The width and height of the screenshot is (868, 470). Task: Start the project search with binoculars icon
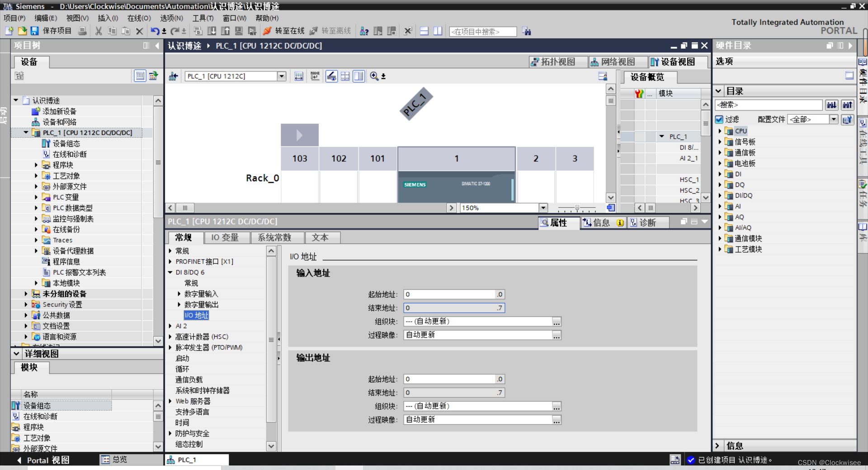point(526,31)
